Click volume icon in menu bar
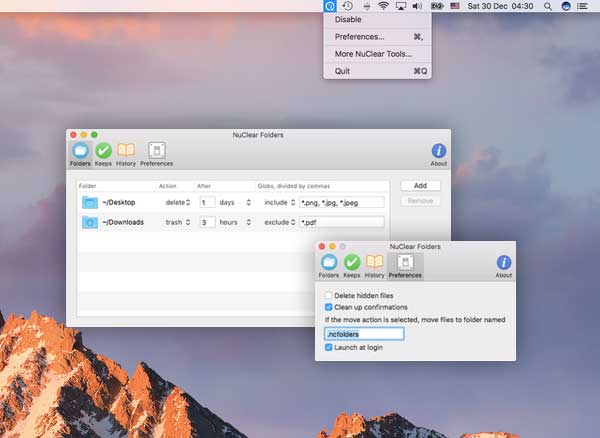Screen dimensions: 600x438 (x=417, y=6)
